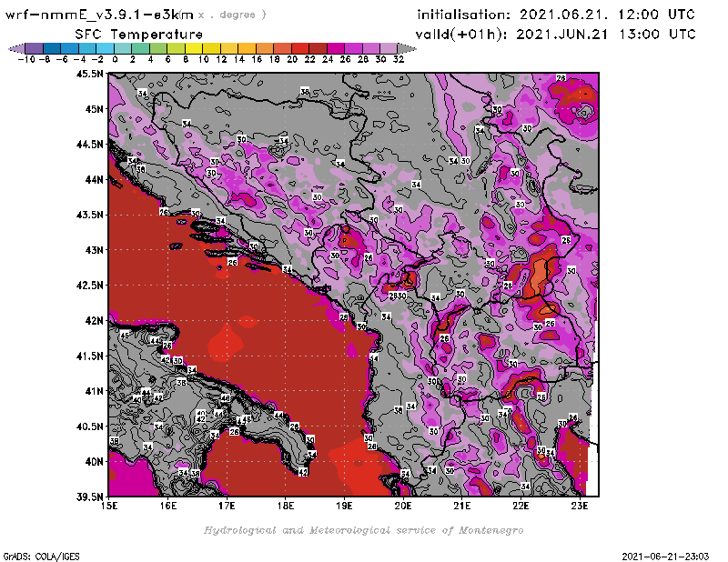Click the -10 value under the legend
The height and width of the screenshot is (562, 728).
coord(26,59)
